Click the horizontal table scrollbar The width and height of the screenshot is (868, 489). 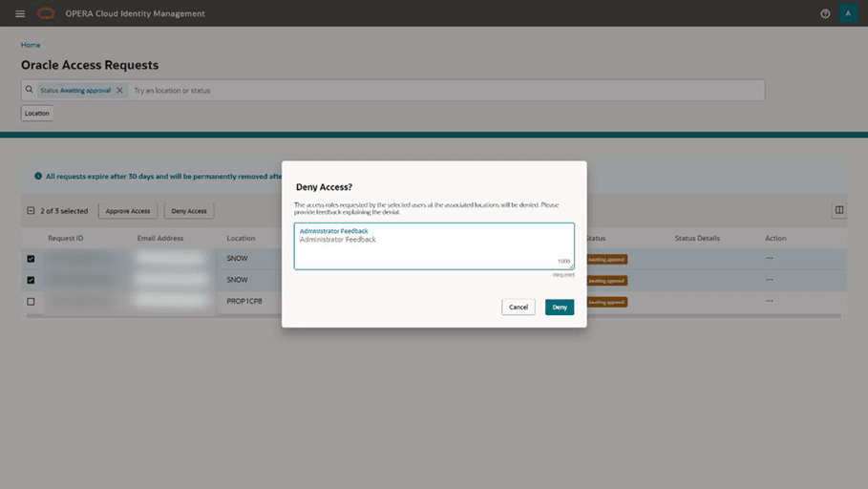point(434,316)
